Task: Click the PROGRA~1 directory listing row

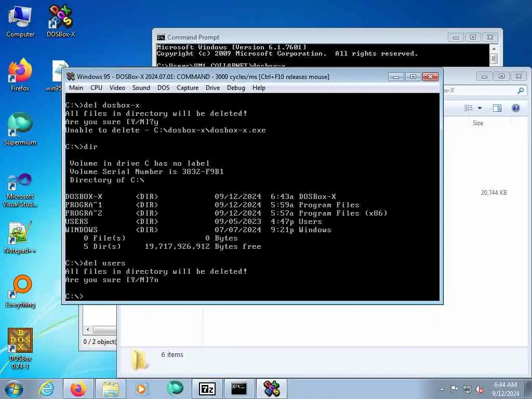Action: coord(212,205)
